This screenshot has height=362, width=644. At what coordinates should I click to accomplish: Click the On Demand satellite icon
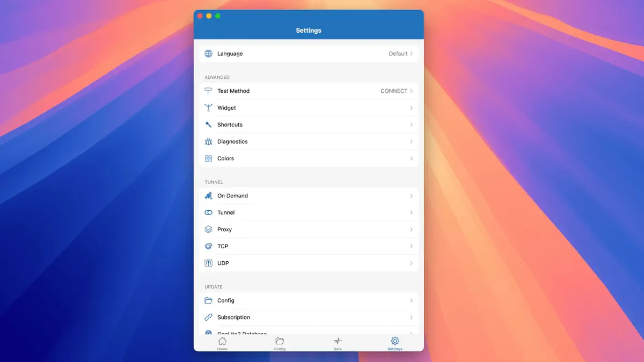tap(208, 196)
